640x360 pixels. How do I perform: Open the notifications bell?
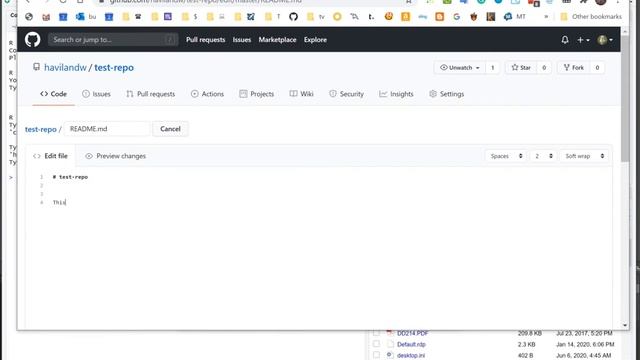tap(565, 40)
